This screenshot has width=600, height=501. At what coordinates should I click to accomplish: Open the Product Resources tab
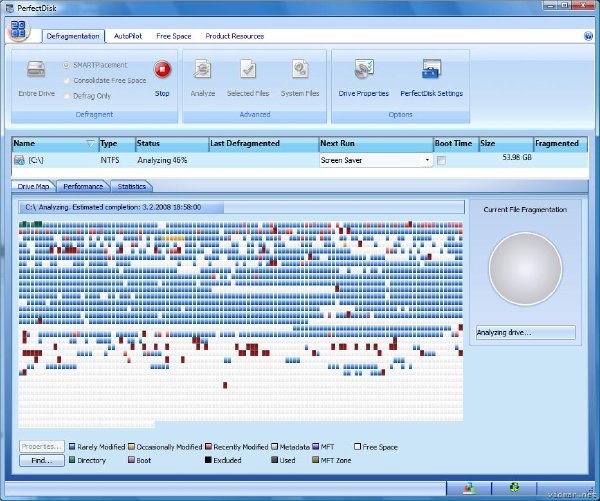click(235, 36)
